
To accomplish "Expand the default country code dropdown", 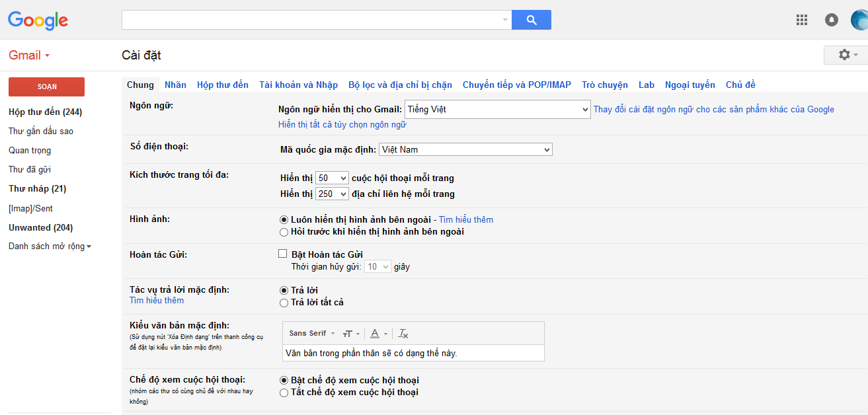I will pos(465,150).
